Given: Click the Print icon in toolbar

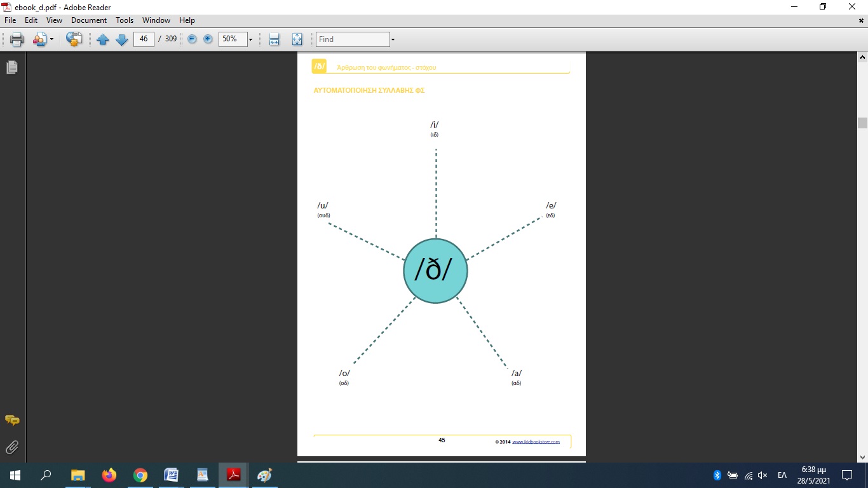Looking at the screenshot, I should click(17, 39).
